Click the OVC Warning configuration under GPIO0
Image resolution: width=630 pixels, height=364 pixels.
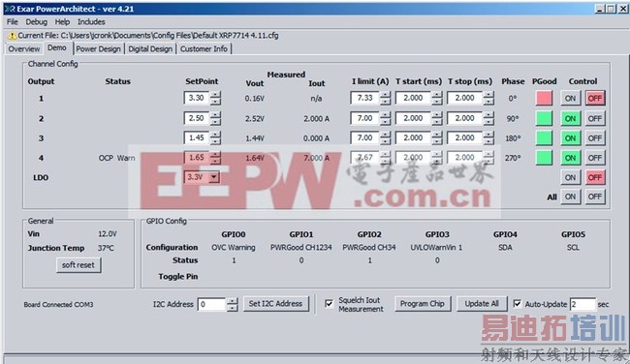point(234,248)
